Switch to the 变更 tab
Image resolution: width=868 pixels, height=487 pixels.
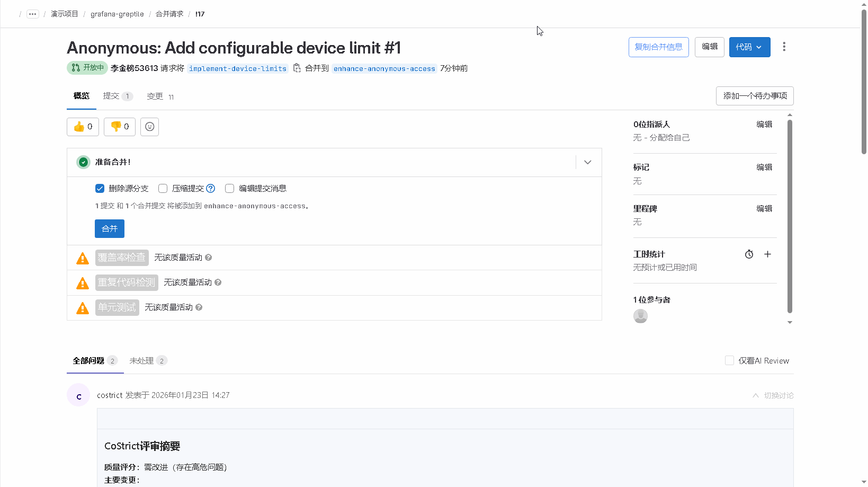[160, 96]
